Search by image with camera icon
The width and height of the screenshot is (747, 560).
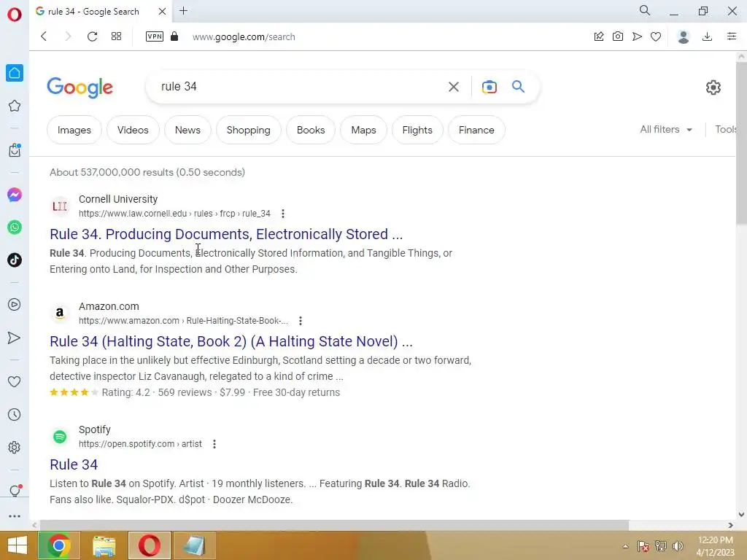click(489, 87)
